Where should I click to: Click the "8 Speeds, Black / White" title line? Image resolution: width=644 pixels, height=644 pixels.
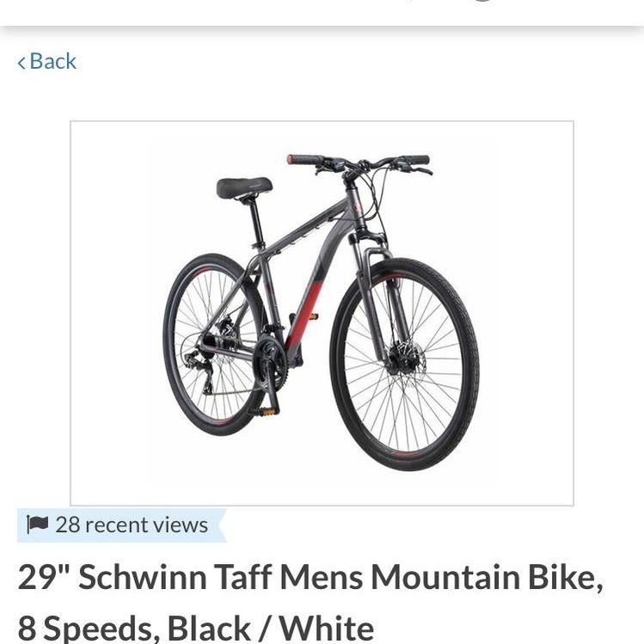[x=196, y=627]
